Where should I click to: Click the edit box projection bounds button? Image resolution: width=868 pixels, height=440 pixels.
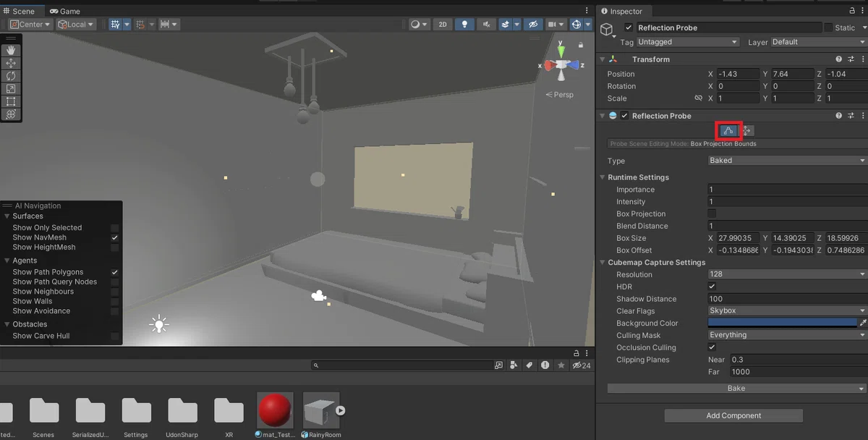728,131
